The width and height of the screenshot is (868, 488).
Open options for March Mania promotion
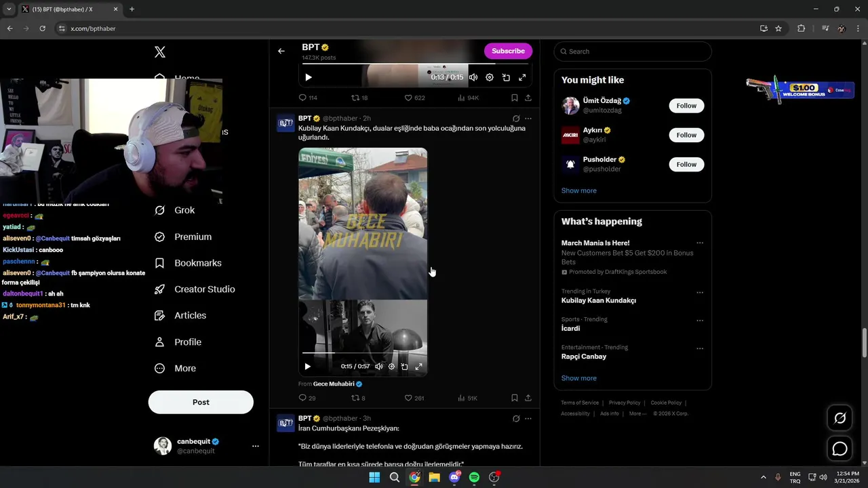click(700, 243)
